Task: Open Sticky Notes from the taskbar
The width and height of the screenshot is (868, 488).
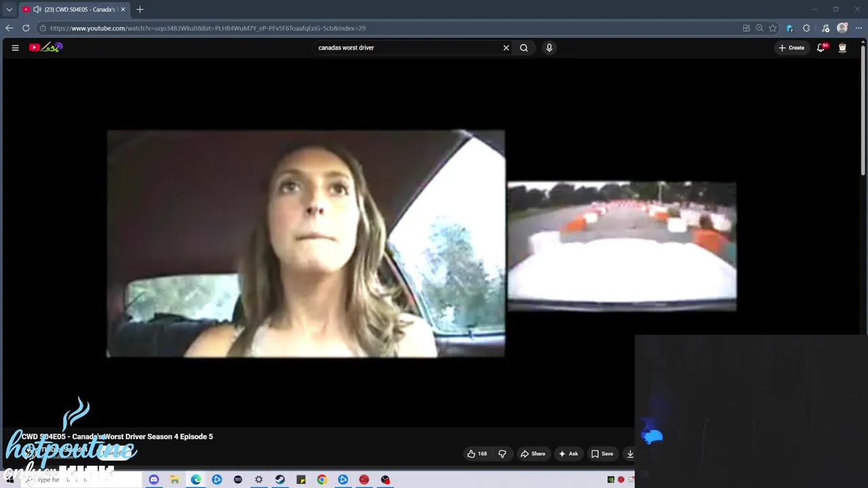Action: (301, 480)
